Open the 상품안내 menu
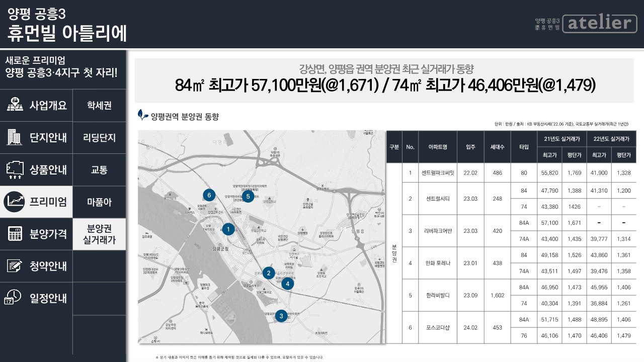 [36, 169]
